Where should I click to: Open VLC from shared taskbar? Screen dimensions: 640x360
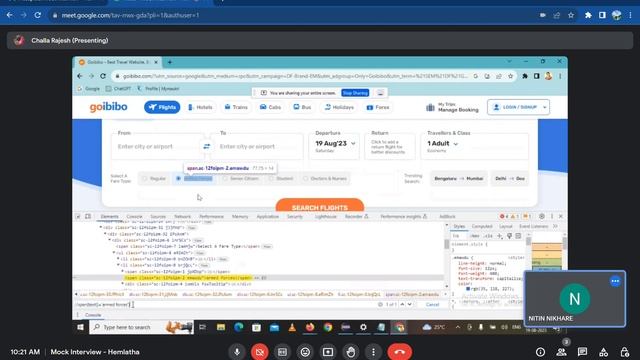pos(292,327)
